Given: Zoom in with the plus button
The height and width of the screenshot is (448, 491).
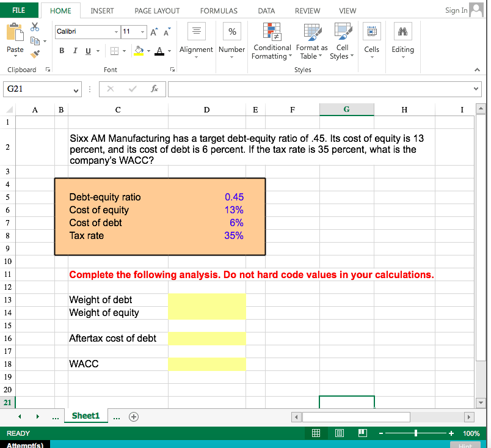Looking at the screenshot, I should point(451,433).
